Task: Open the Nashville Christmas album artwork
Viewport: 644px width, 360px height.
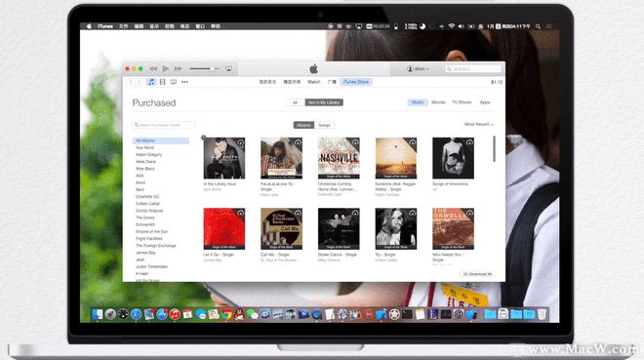Action: [339, 158]
